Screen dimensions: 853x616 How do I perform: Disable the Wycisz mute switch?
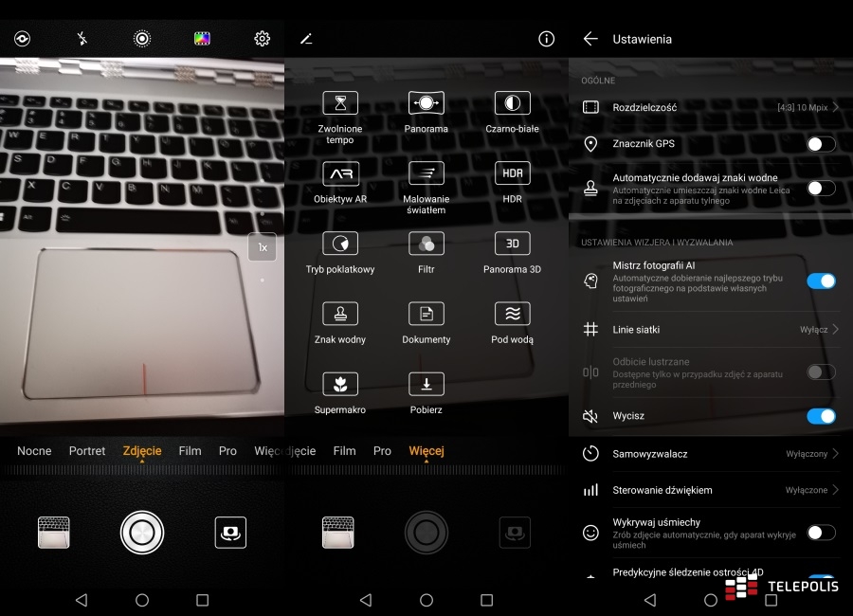pyautogui.click(x=820, y=416)
